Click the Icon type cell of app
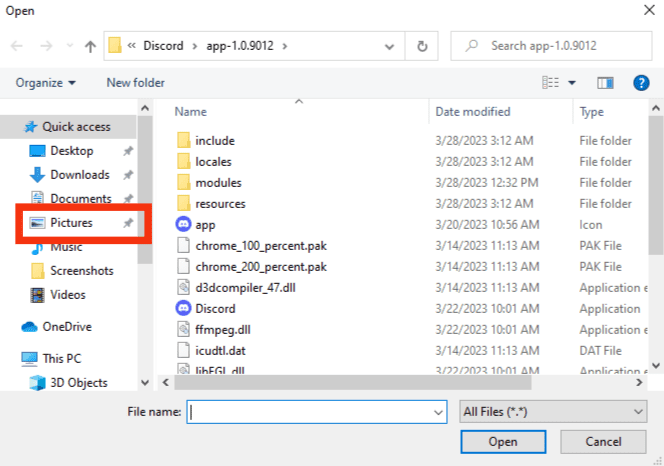Screen dimensions: 664x466 pos(591,225)
